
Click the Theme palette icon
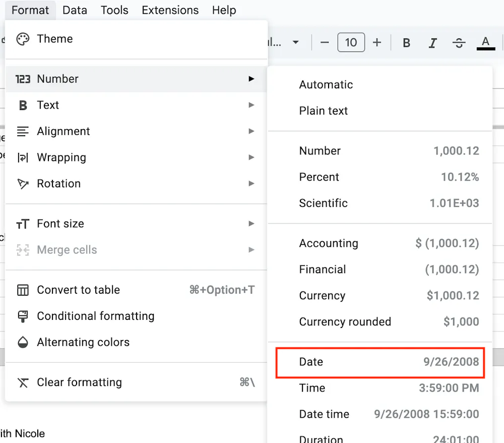tap(23, 39)
